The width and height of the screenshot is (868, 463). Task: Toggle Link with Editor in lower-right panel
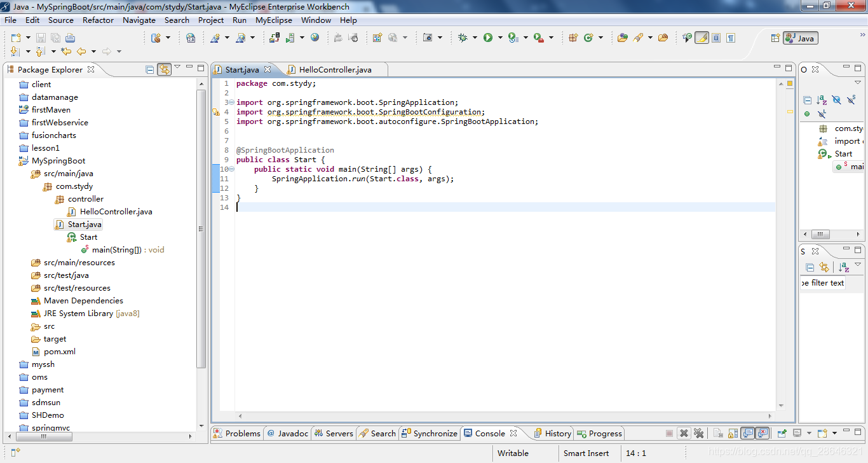(824, 267)
